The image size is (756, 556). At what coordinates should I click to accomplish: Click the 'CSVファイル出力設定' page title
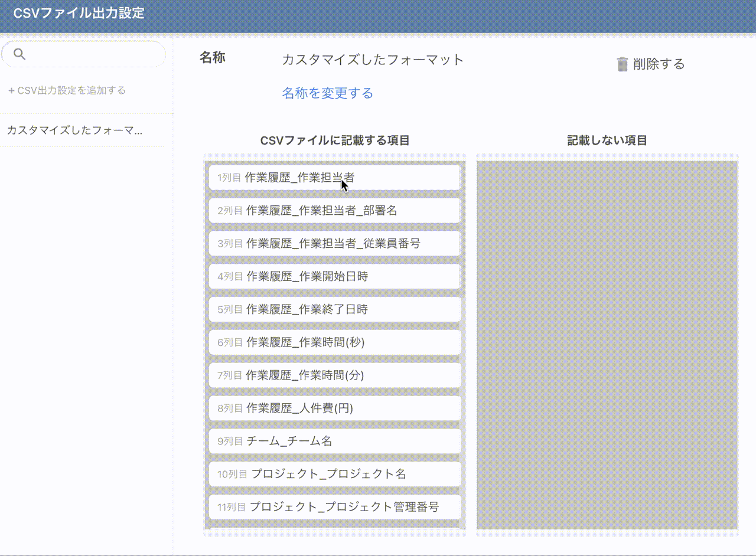[79, 14]
